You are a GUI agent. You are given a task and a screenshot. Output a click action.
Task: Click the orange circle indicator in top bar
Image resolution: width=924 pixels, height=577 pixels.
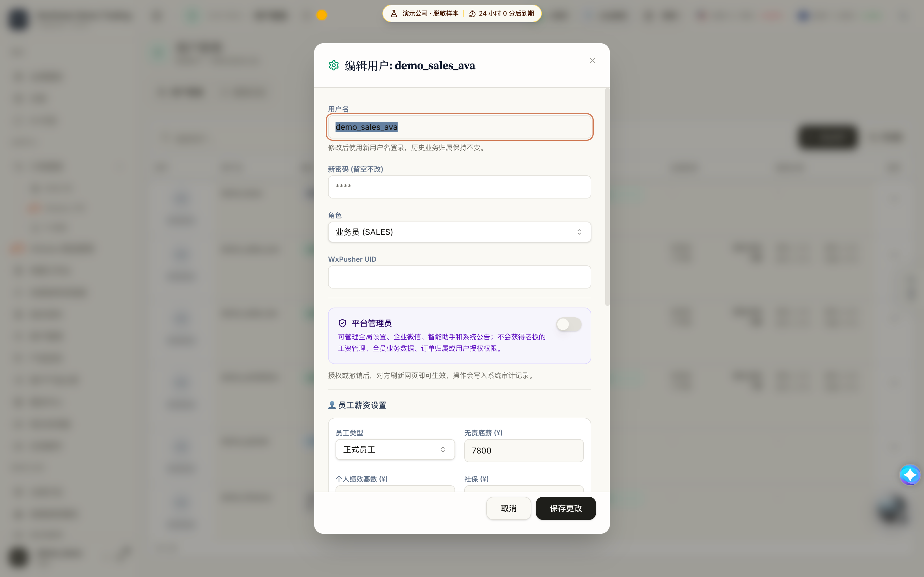[321, 15]
